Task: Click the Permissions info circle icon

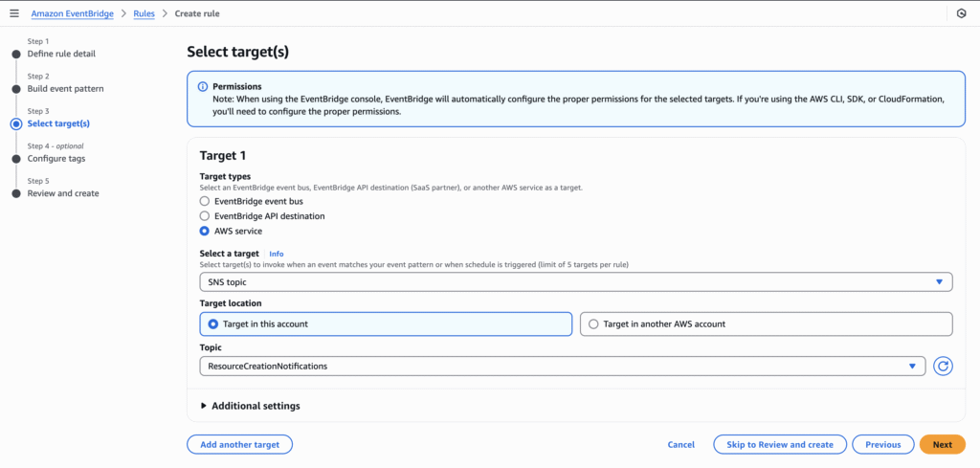Action: pos(203,87)
